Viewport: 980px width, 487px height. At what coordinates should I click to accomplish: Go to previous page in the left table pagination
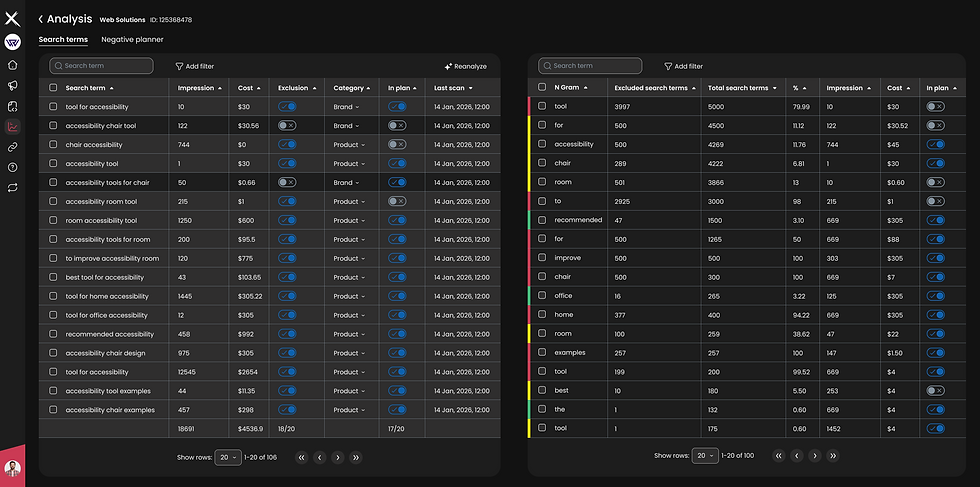point(320,458)
